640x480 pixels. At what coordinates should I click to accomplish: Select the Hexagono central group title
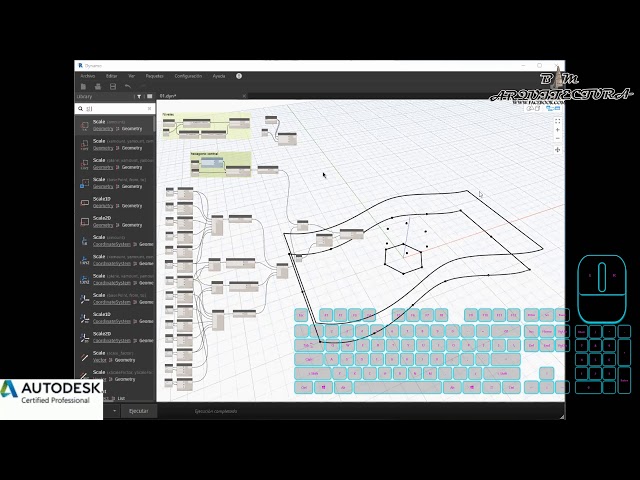click(x=204, y=154)
